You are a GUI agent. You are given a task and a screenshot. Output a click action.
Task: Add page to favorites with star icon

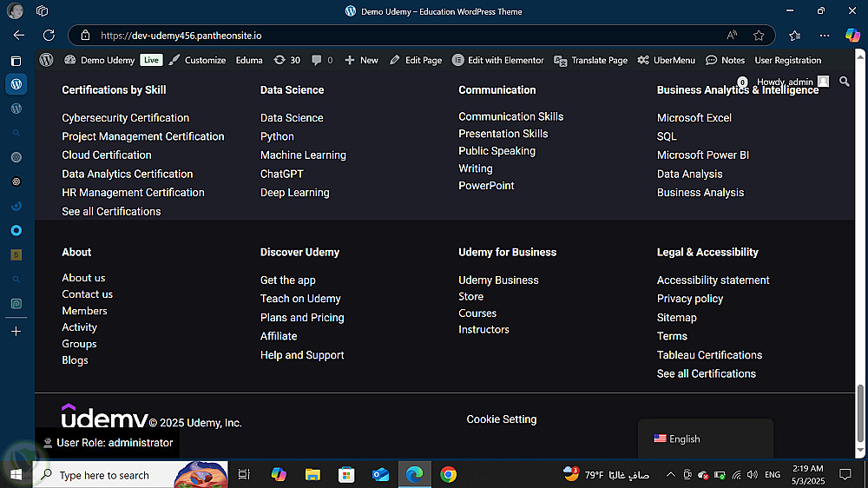coord(759,36)
